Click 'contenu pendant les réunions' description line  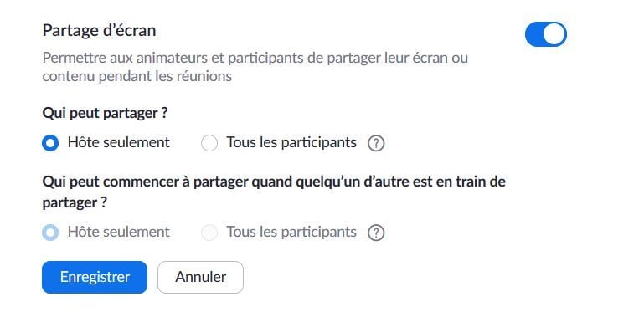click(x=137, y=77)
